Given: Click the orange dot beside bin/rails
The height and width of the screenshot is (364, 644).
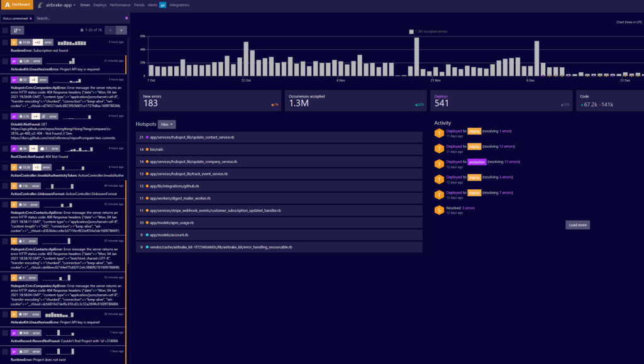Looking at the screenshot, I should coord(147,150).
